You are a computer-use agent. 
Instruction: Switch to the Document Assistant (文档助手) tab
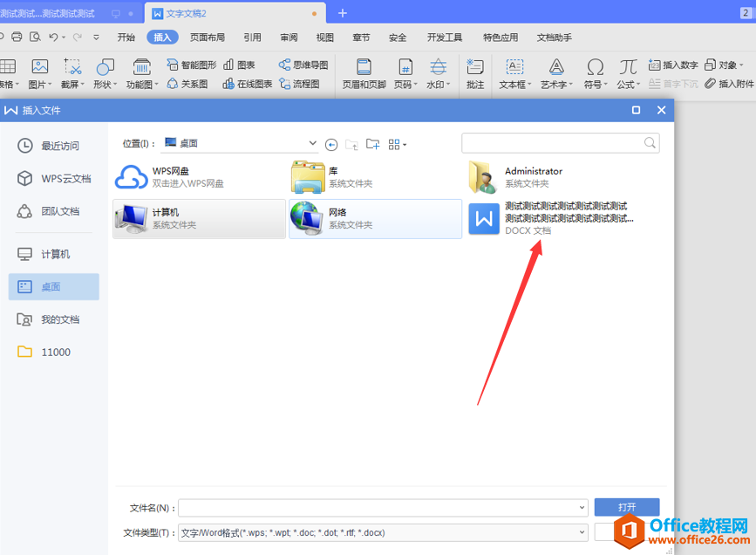coord(555,38)
